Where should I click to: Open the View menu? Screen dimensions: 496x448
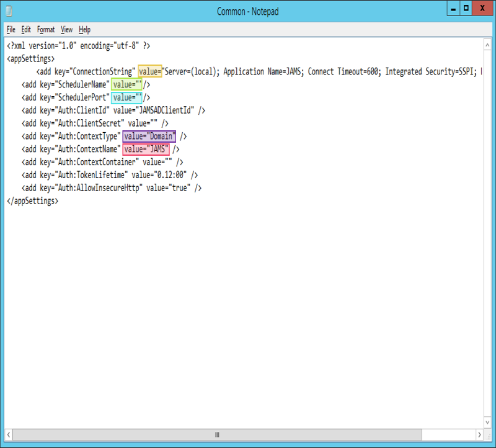pos(66,30)
